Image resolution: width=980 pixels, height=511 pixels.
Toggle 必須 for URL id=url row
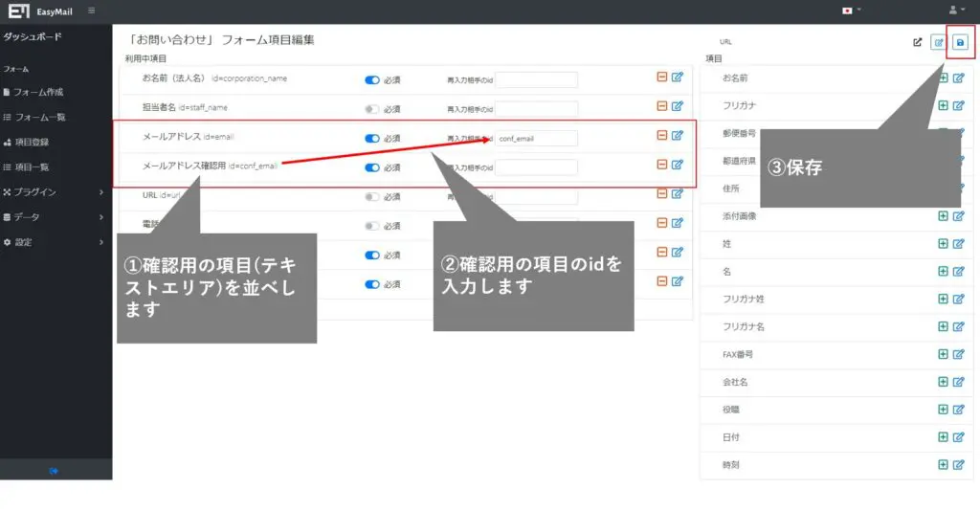click(x=372, y=197)
